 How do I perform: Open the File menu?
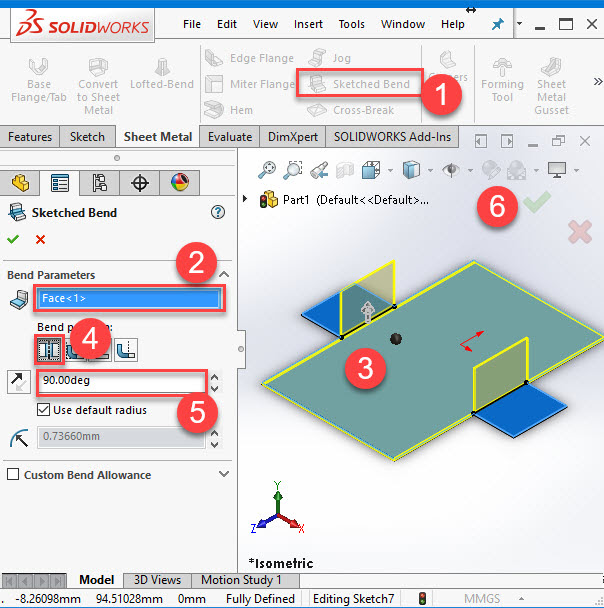tap(192, 24)
